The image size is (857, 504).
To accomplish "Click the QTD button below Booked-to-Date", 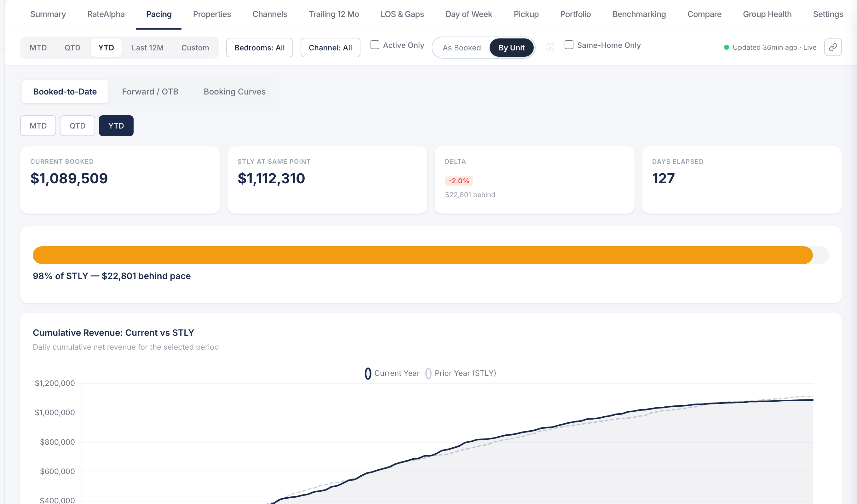I will click(x=78, y=126).
